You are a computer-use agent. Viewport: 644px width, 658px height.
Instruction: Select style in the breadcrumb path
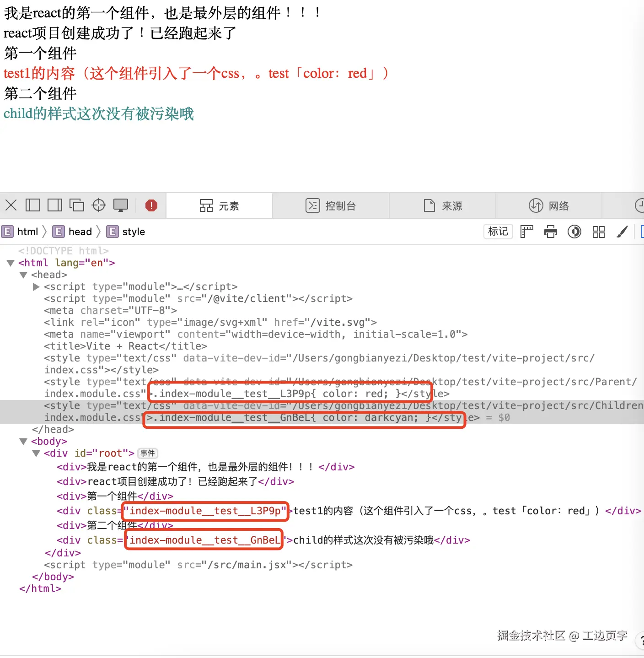coord(126,232)
